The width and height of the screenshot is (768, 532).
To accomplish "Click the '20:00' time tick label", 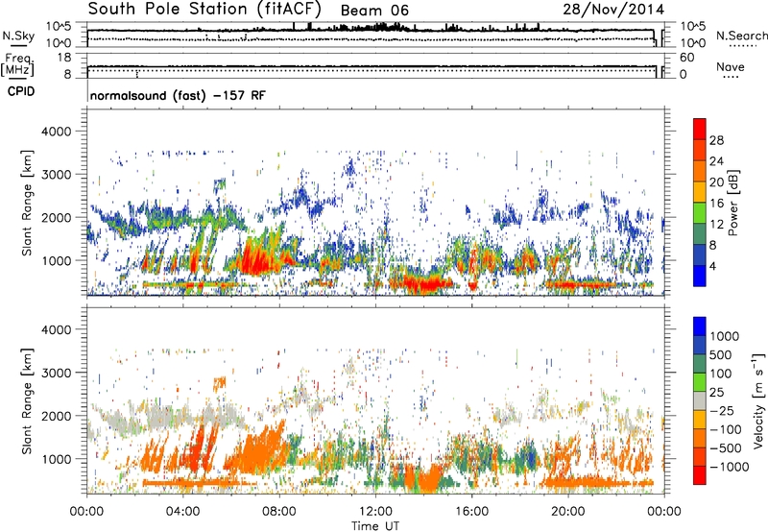I will pyautogui.click(x=567, y=512).
